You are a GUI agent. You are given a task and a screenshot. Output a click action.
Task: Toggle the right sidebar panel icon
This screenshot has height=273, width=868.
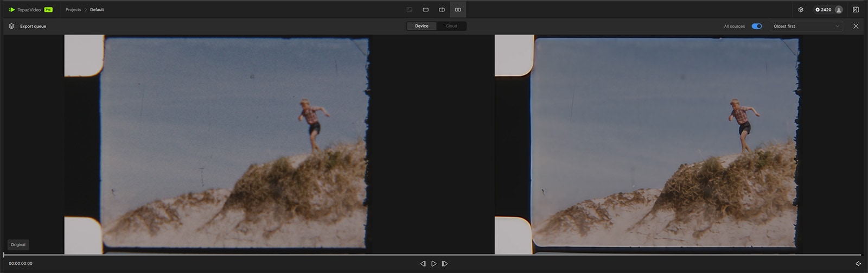(x=856, y=10)
